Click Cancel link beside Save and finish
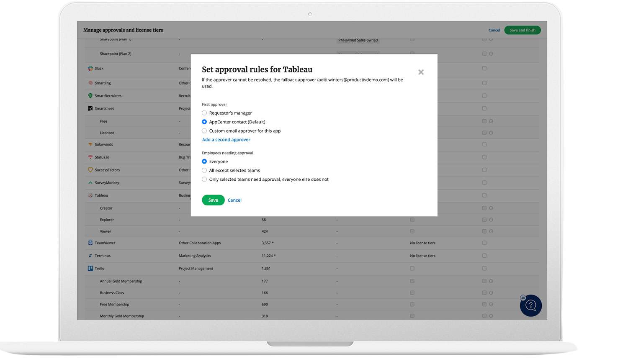628x364 pixels. (x=494, y=30)
